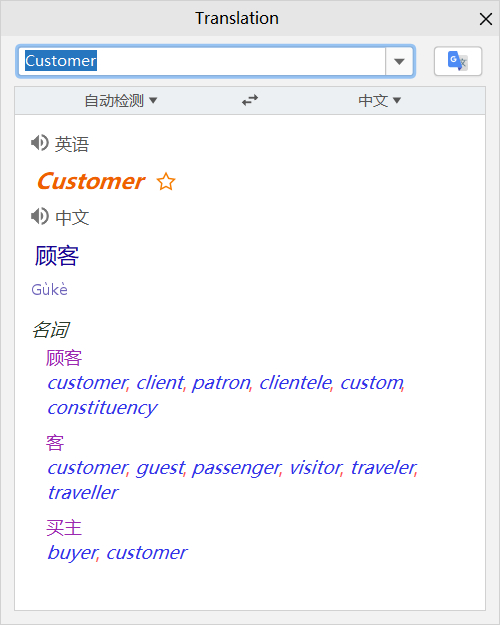Click the pinyin Gùkè
Image resolution: width=500 pixels, height=625 pixels.
(49, 289)
